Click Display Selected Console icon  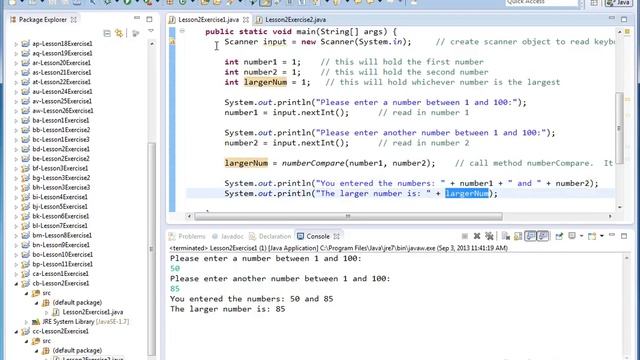[572, 236]
